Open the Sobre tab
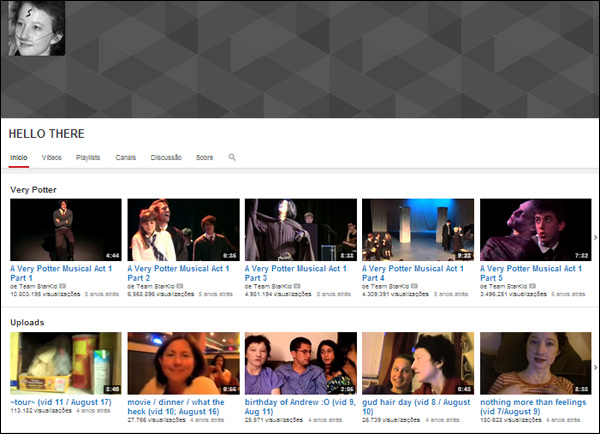Image resolution: width=600 pixels, height=434 pixels. [204, 157]
